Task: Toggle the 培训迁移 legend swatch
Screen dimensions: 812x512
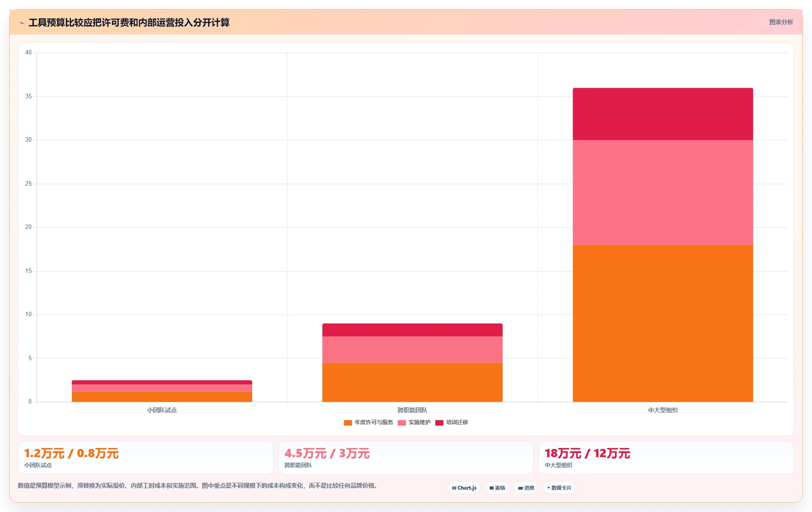Action: pos(439,423)
